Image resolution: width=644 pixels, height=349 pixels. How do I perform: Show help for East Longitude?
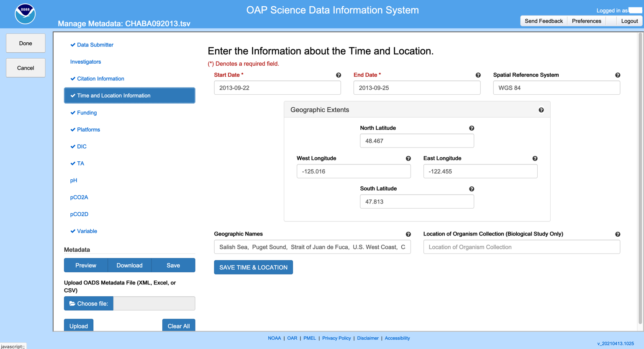pos(535,159)
